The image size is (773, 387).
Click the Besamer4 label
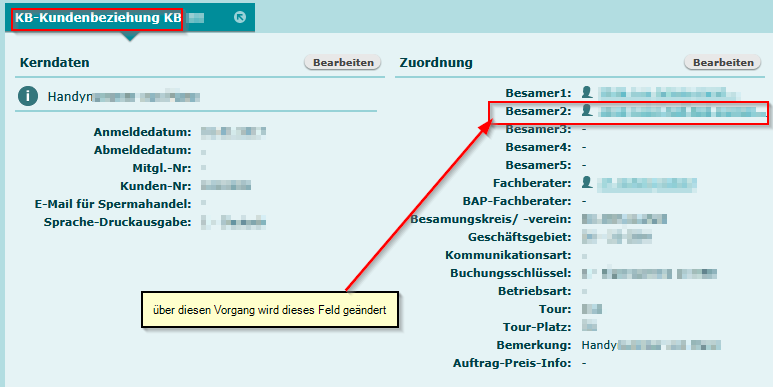[x=538, y=147]
